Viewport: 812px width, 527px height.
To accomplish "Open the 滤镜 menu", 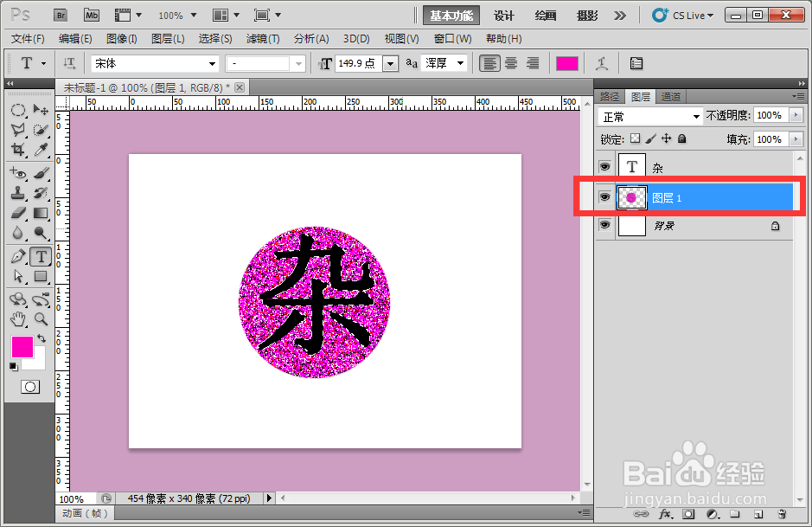I will click(261, 38).
